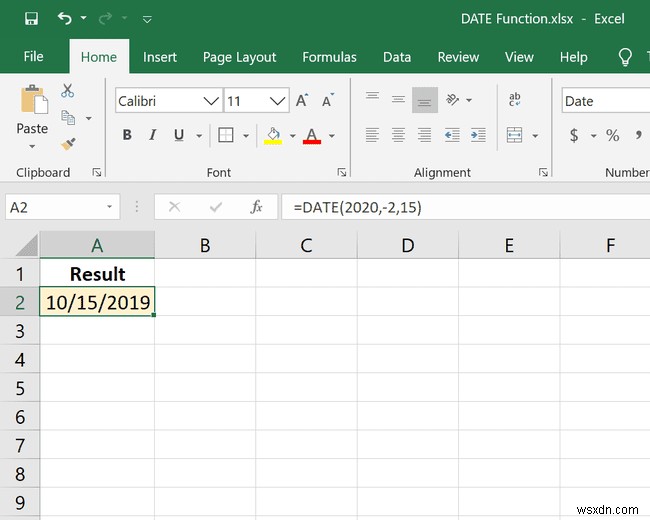Click the Borders icon

point(226,135)
